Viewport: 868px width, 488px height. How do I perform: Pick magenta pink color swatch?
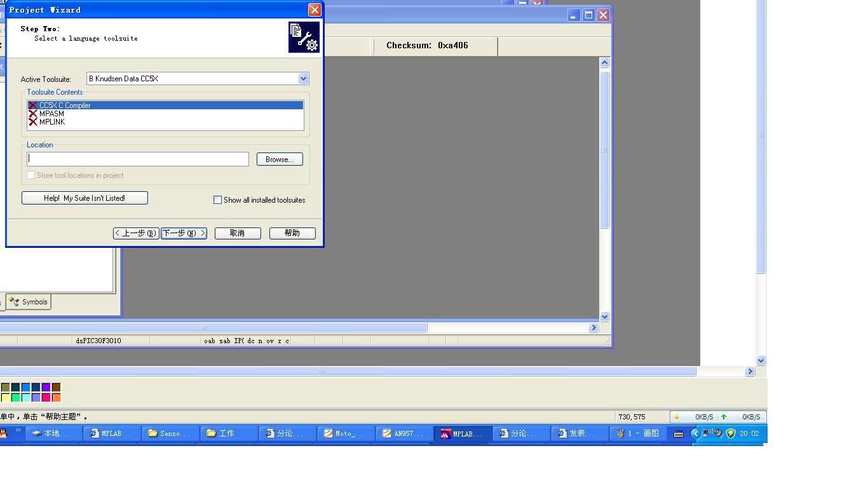[x=46, y=398]
